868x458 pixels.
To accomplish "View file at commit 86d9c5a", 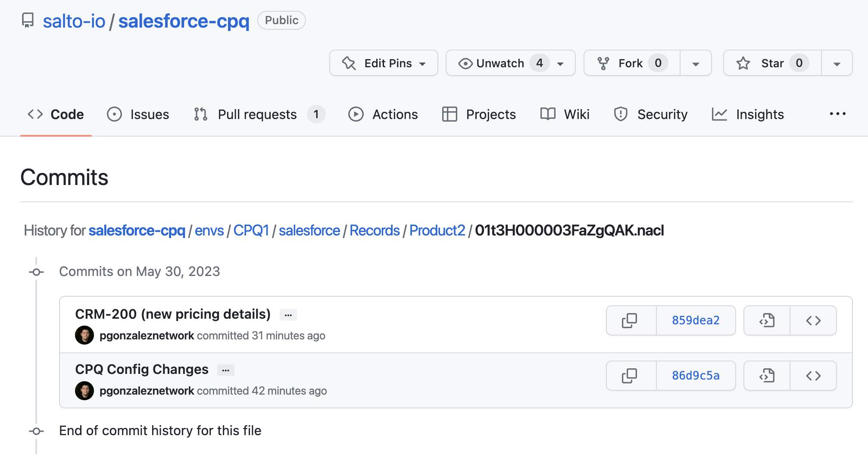I will [x=767, y=376].
